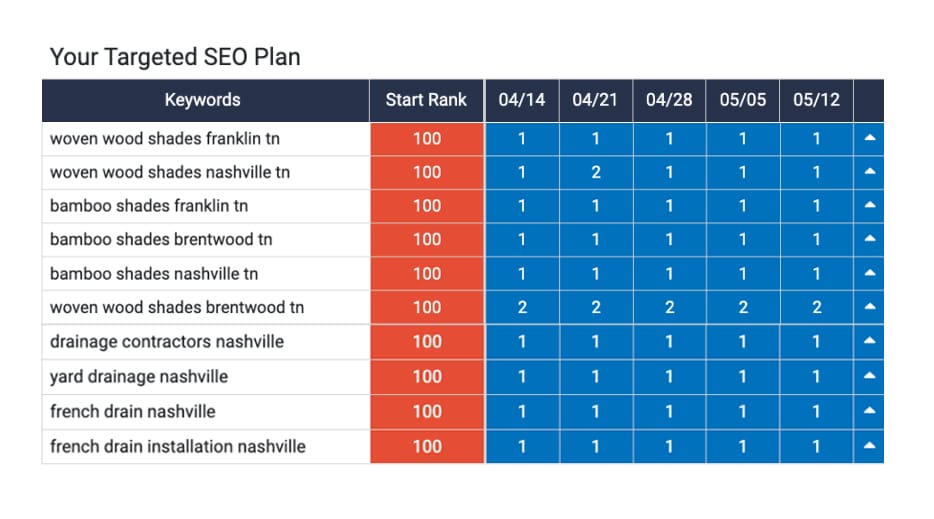Click up arrow for woven wood shades franklin tn
This screenshot has width=934, height=519.
point(869,139)
